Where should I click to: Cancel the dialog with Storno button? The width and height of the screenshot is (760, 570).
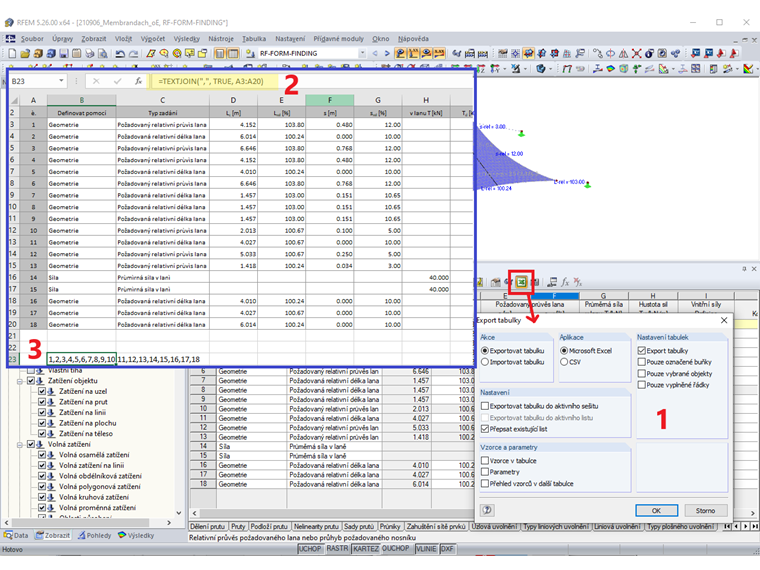tap(706, 510)
